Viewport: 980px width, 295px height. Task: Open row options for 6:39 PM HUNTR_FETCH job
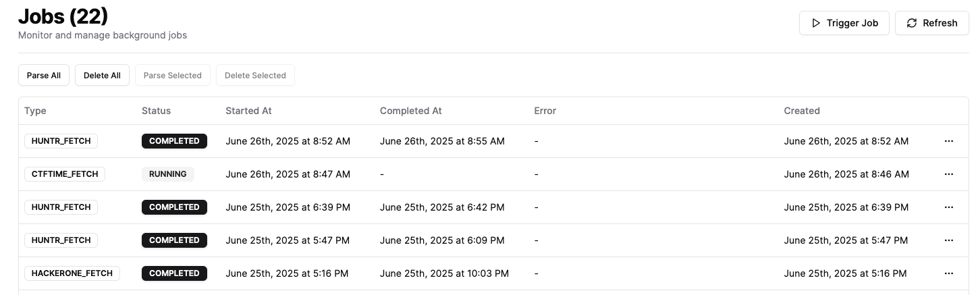click(949, 207)
